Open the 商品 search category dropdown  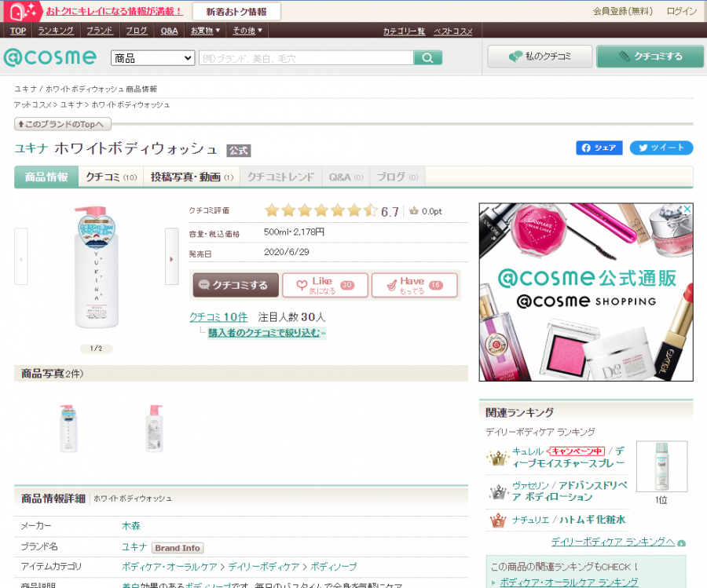point(153,58)
